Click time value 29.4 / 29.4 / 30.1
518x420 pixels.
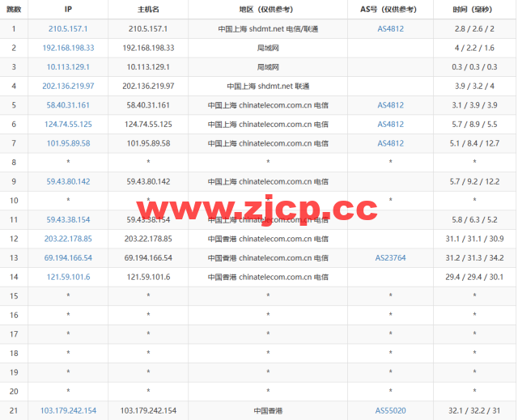pyautogui.click(x=474, y=277)
